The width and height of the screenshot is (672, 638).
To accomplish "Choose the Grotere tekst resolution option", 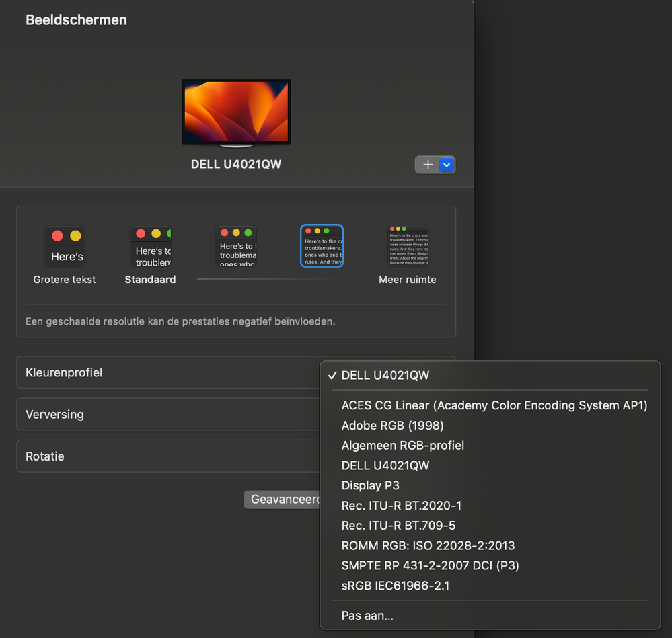I will tap(65, 255).
